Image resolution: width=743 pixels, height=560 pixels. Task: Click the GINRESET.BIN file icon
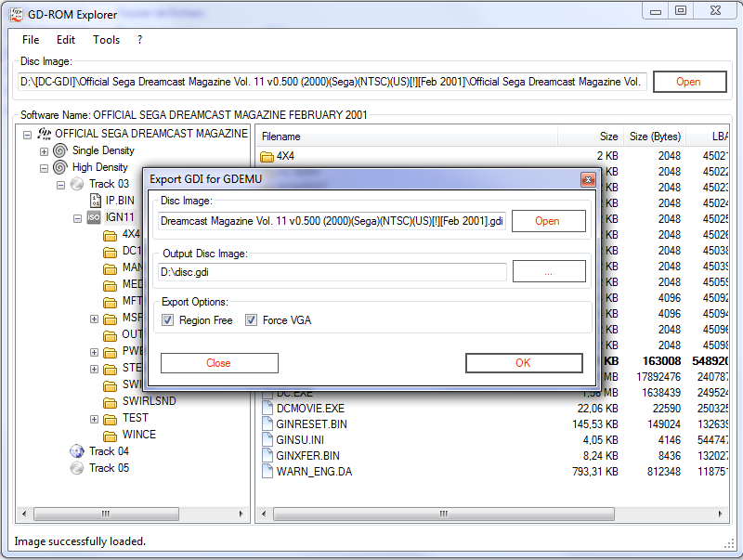[267, 424]
